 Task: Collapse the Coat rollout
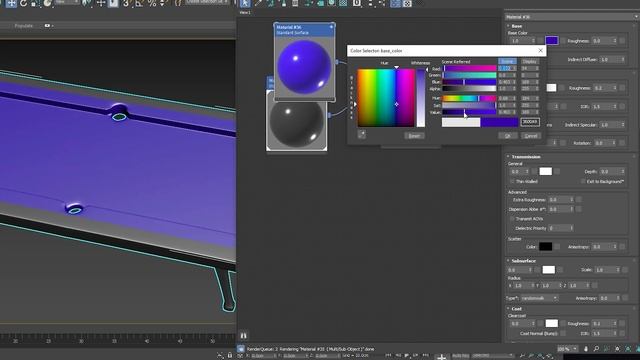pos(508,309)
